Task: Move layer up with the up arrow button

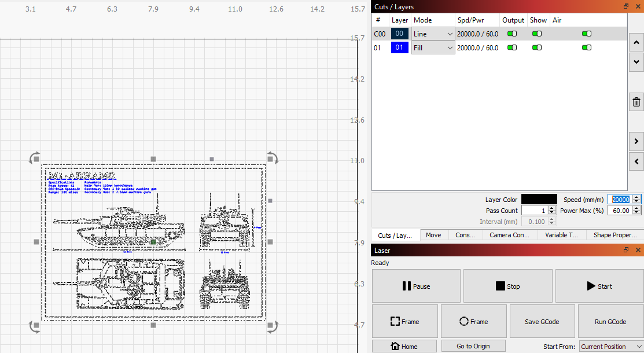Action: coord(636,42)
